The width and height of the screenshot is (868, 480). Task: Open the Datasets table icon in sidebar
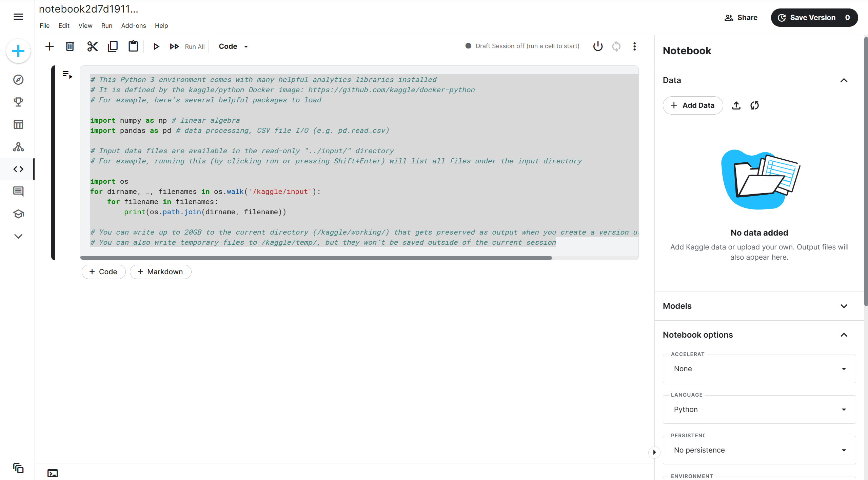pyautogui.click(x=18, y=124)
